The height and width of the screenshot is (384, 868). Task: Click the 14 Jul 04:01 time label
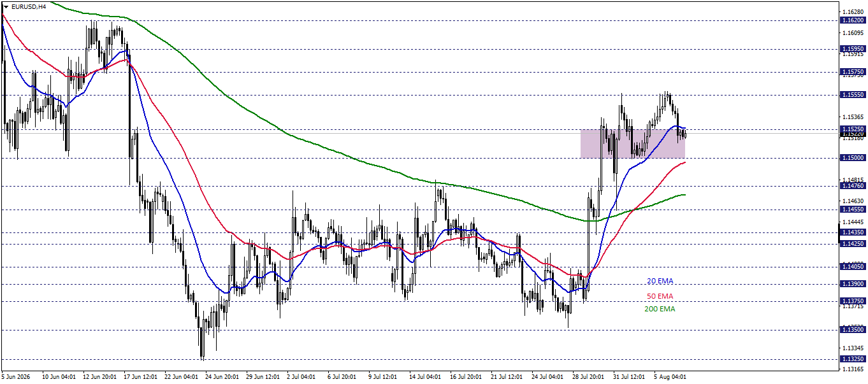click(x=425, y=377)
